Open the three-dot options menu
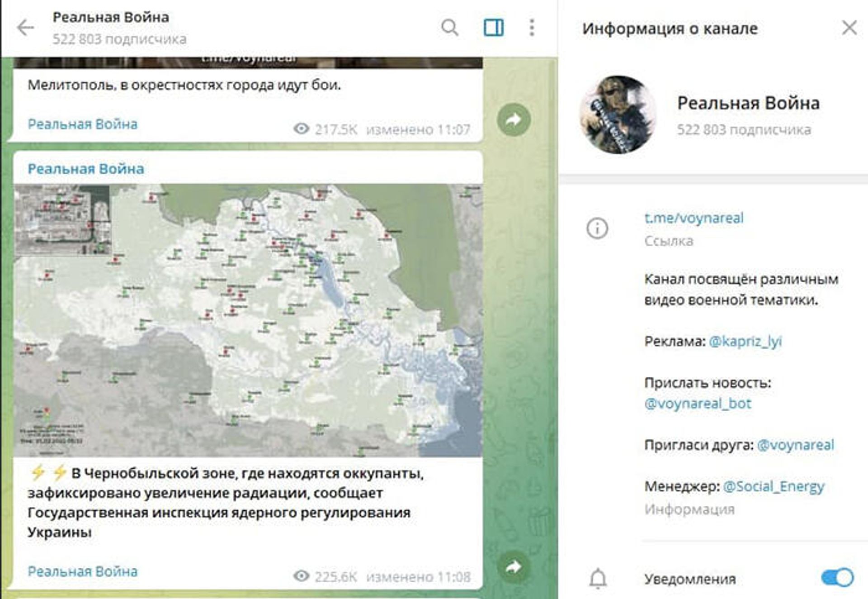The image size is (868, 599). [x=532, y=28]
